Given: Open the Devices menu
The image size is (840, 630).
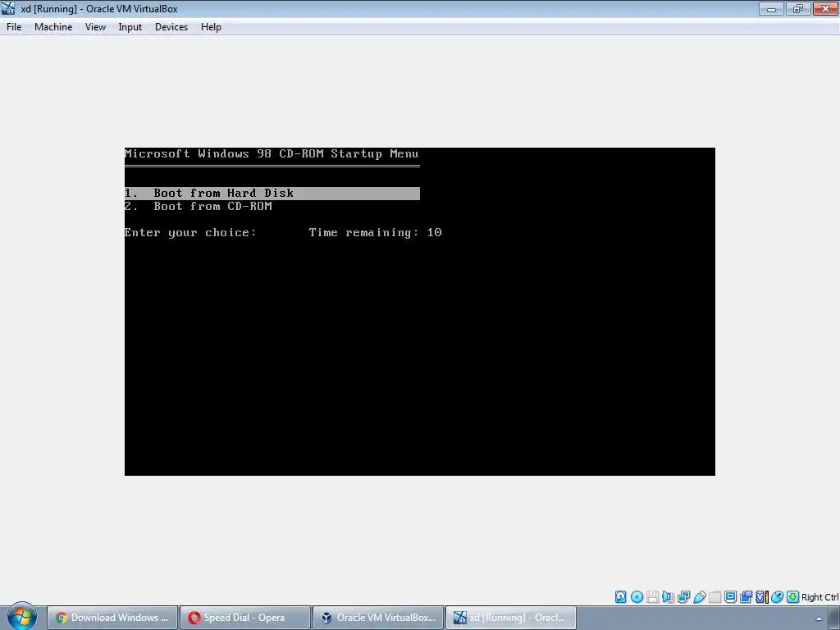Looking at the screenshot, I should (171, 27).
